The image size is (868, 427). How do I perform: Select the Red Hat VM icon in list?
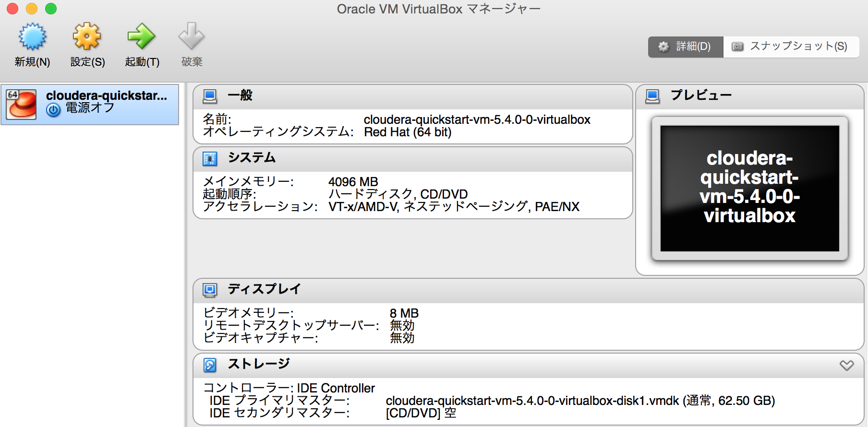click(21, 104)
